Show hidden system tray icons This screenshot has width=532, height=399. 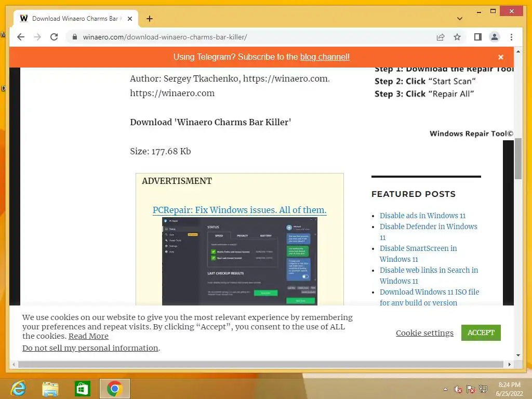[x=445, y=389]
